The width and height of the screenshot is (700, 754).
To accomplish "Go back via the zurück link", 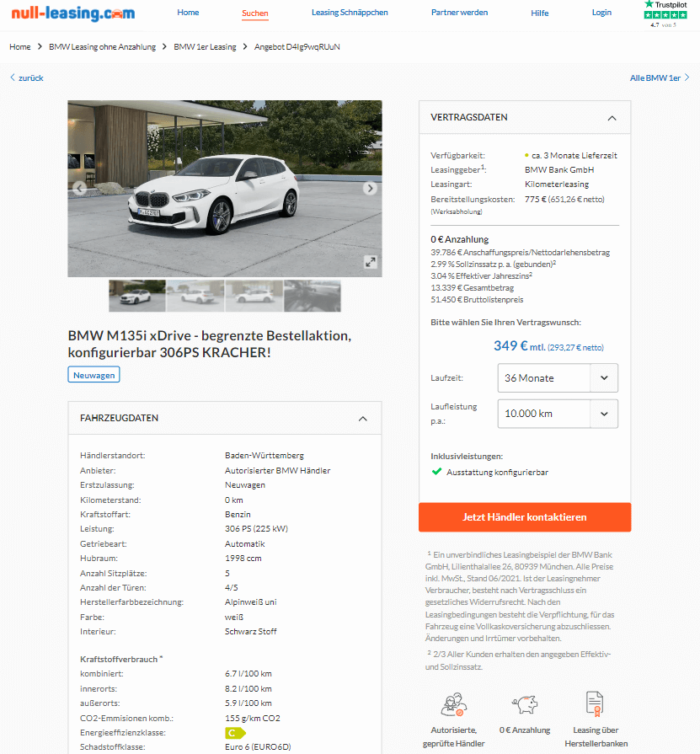I will tap(27, 78).
